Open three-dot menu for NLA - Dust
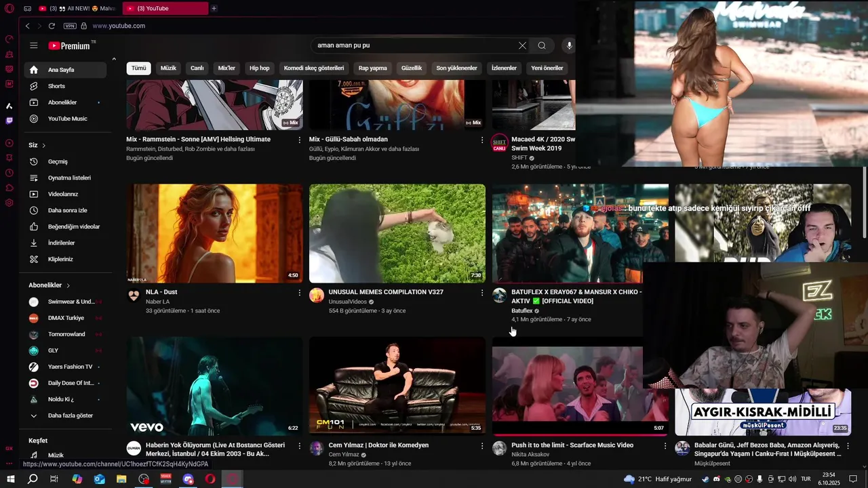The image size is (868, 488). [299, 293]
